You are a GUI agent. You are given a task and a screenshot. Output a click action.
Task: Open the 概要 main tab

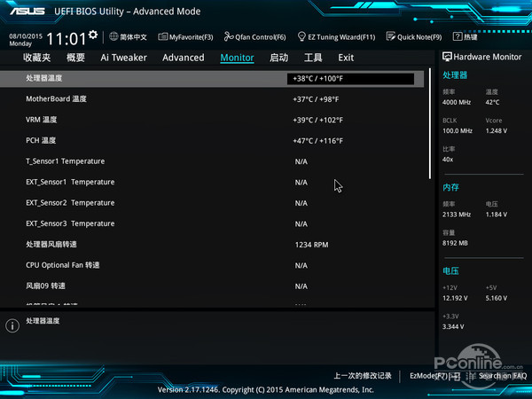tap(75, 58)
